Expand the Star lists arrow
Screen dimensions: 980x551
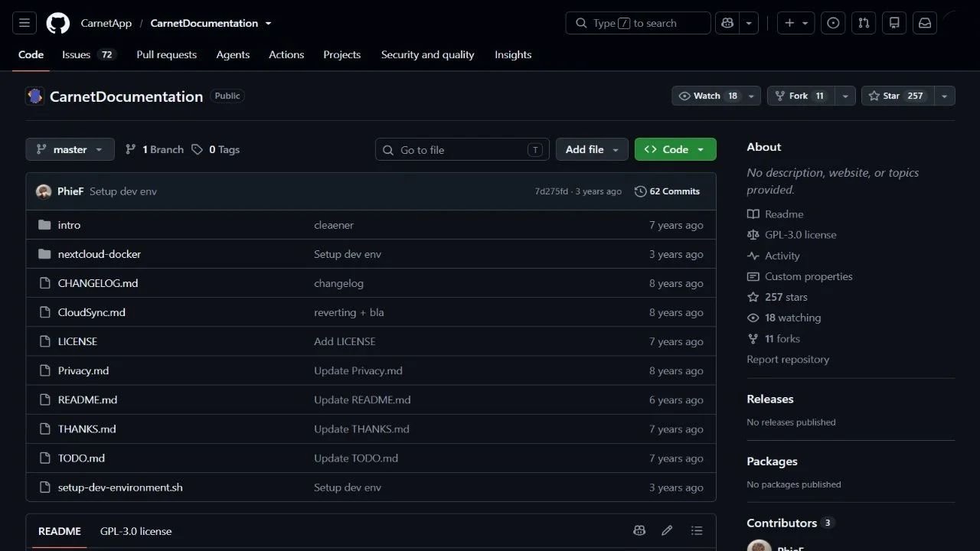[x=944, y=96]
